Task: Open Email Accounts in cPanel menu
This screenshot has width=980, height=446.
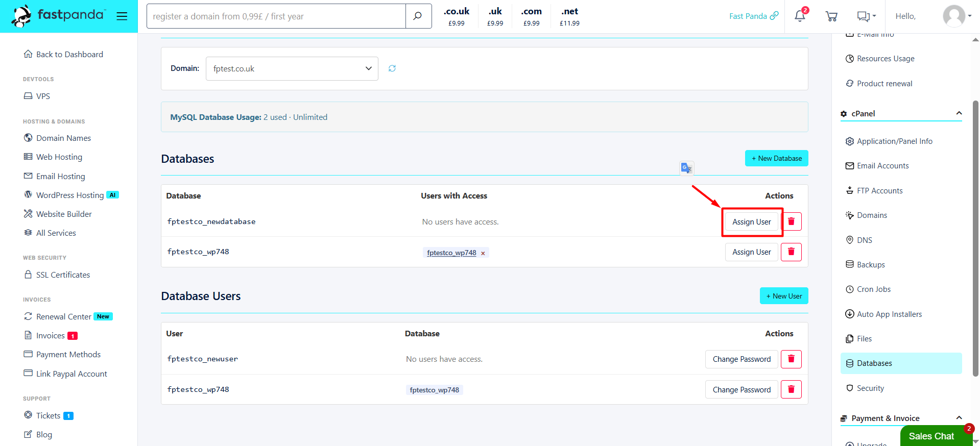Action: click(x=877, y=166)
